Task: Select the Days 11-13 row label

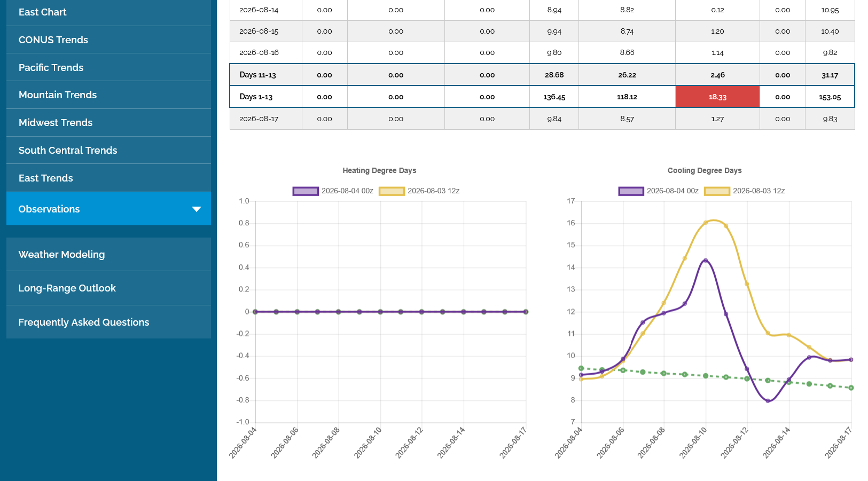Action: 258,75
